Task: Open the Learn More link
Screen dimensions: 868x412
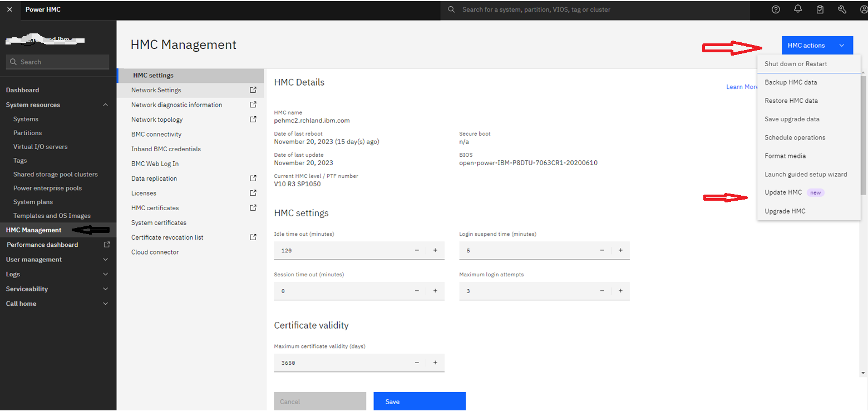Action: point(742,87)
